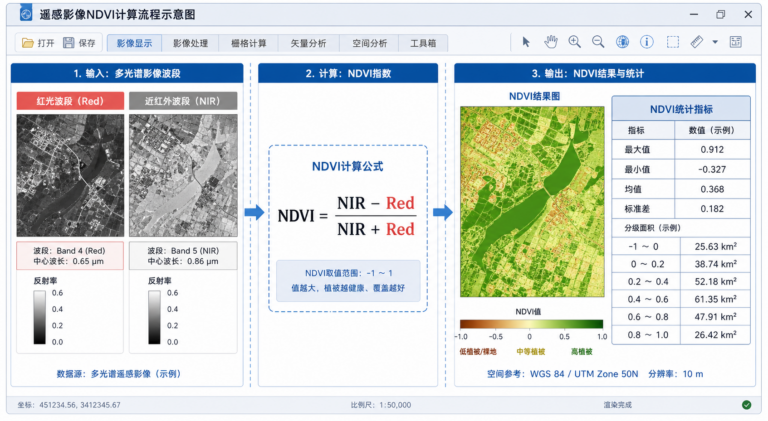Screen dimensions: 768x421
Task: Click the green render-complete check icon
Action: tap(746, 404)
